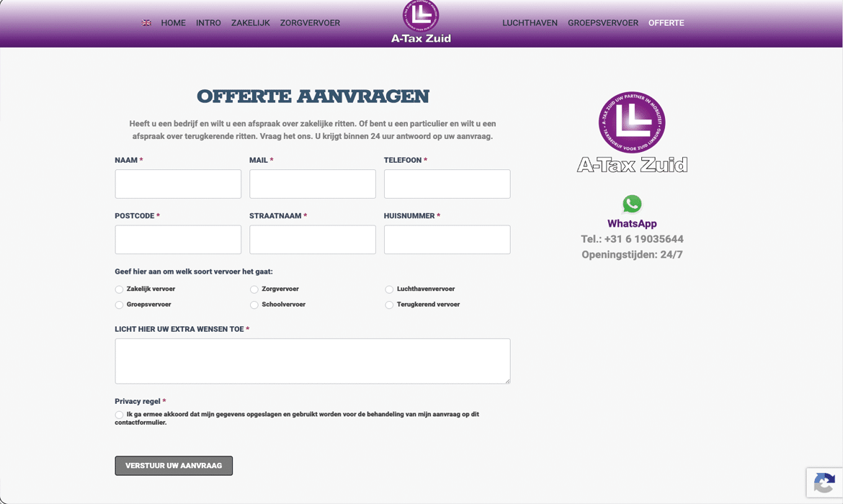
Task: Focus the MAIL input field
Action: (313, 184)
